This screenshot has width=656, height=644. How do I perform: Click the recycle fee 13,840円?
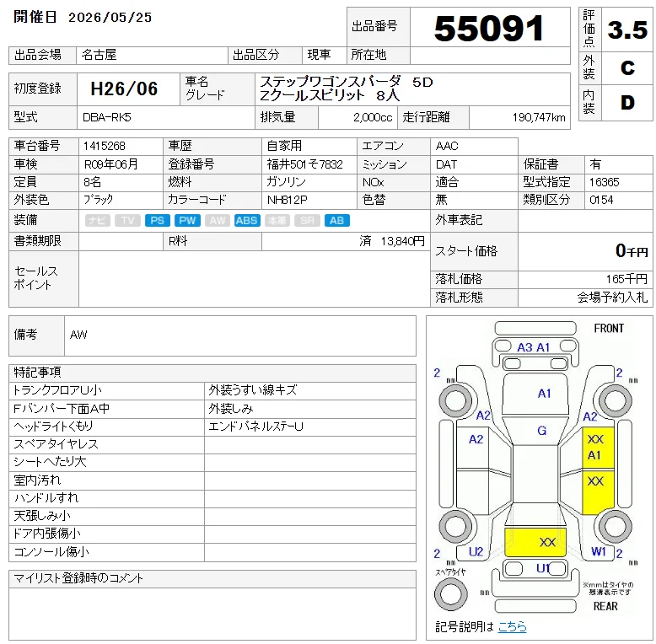[x=402, y=241]
